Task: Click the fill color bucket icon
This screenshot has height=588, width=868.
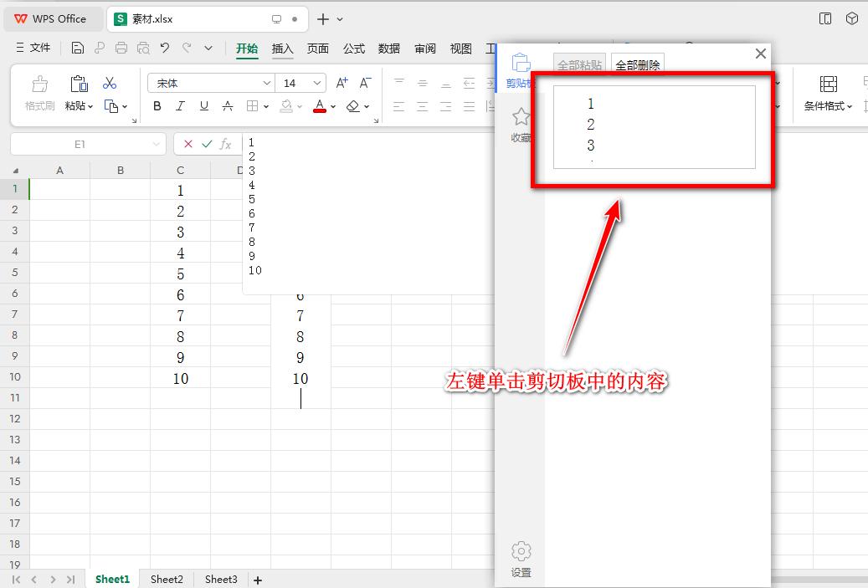Action: point(286,105)
